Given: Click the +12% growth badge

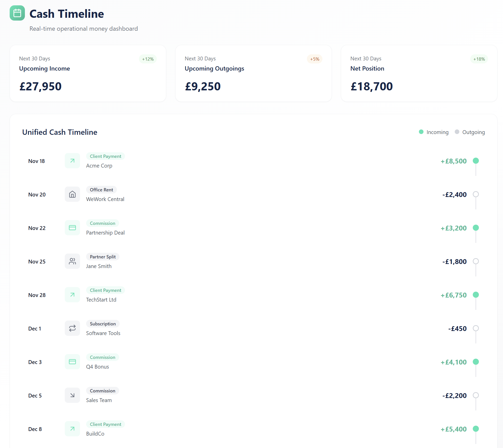Looking at the screenshot, I should pyautogui.click(x=148, y=59).
